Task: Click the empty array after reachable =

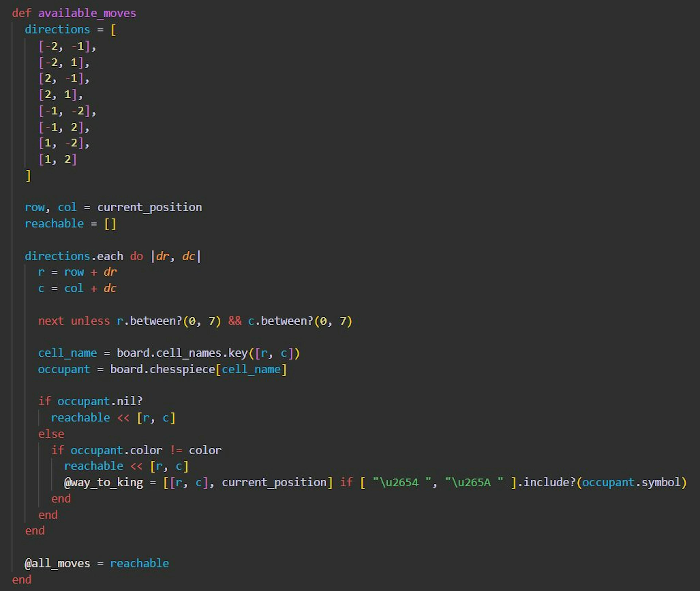Action: point(110,223)
